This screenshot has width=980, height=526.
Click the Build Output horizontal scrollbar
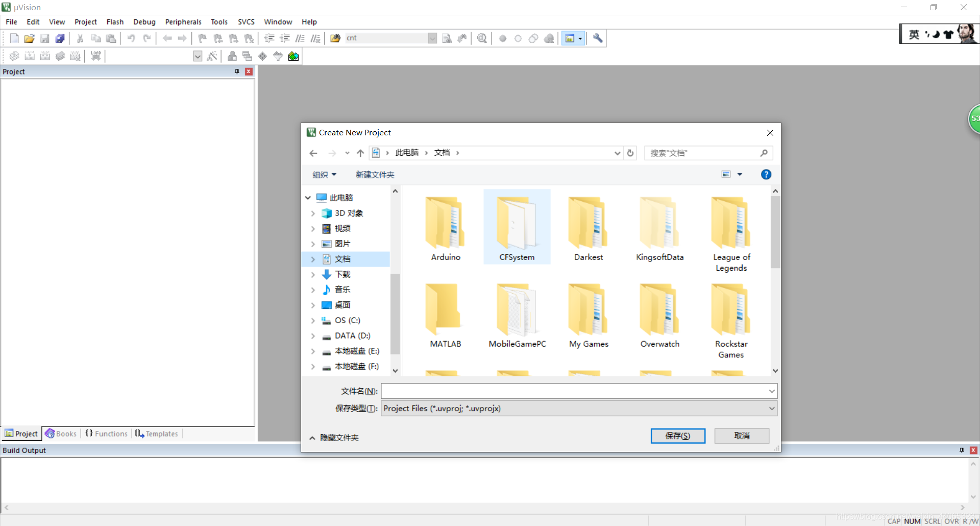point(484,508)
